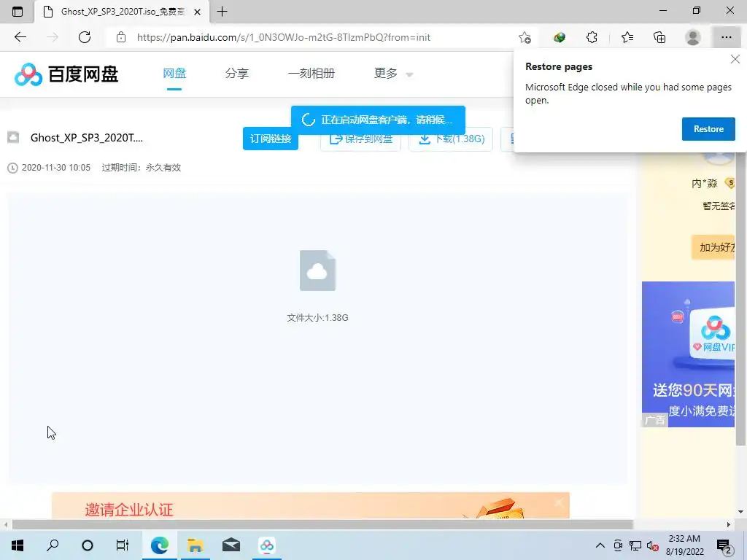747x560 pixels.
Task: Click the muted volume tray icon
Action: tap(653, 545)
